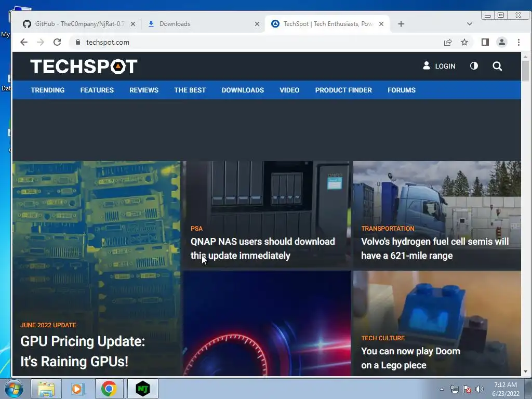The width and height of the screenshot is (532, 399).
Task: Open Chrome's three-dot menu
Action: coord(518,42)
